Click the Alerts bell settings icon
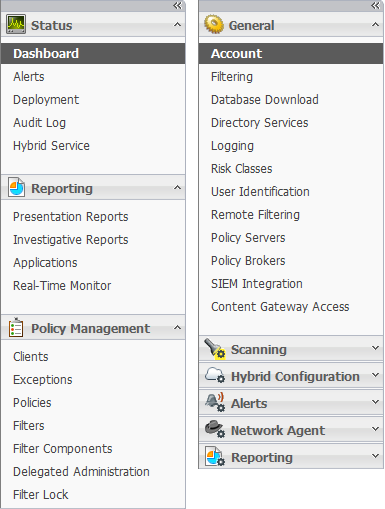Screen dimensions: 385x509 215,402
